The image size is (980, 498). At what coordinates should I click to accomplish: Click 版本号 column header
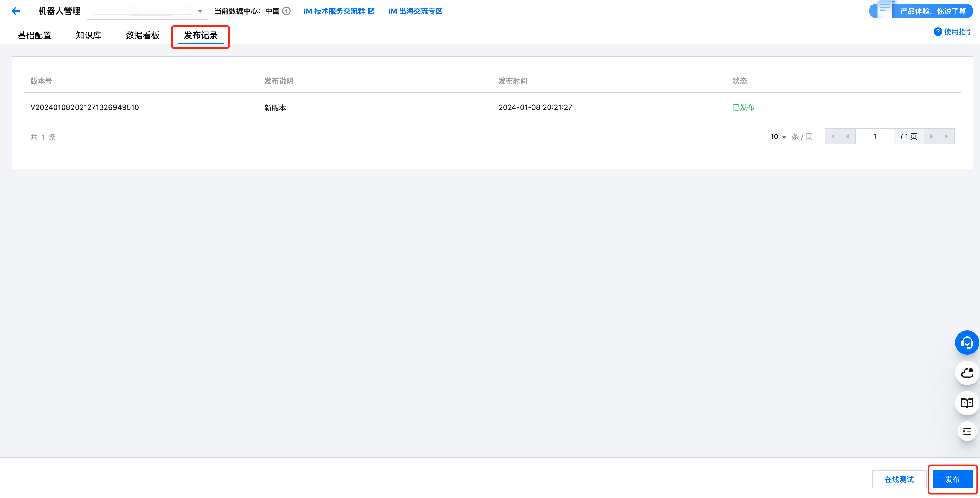[41, 81]
